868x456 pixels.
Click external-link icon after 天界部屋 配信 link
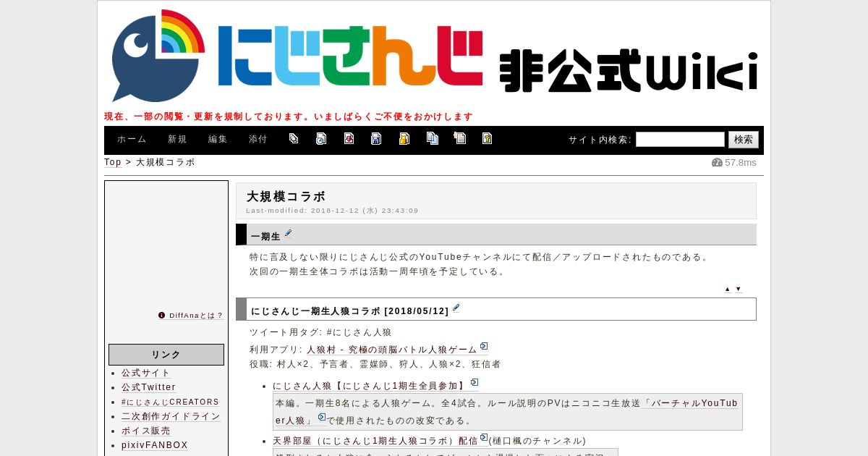point(484,437)
